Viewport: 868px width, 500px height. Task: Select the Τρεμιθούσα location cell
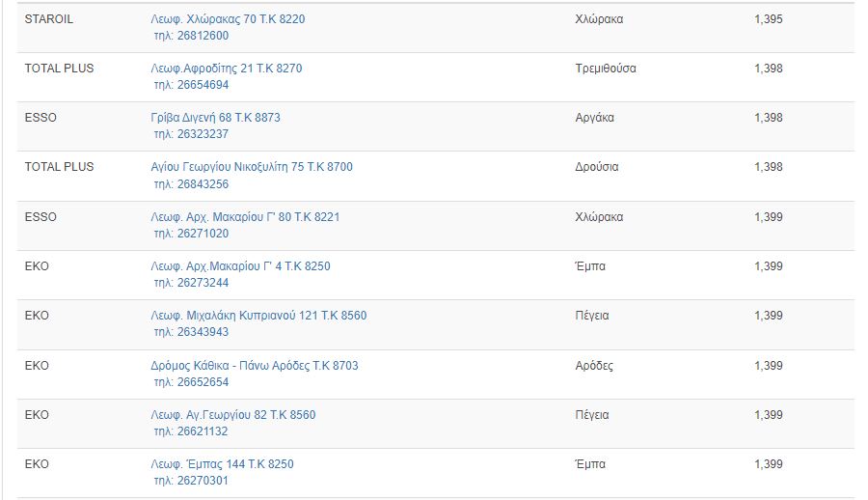(x=606, y=69)
